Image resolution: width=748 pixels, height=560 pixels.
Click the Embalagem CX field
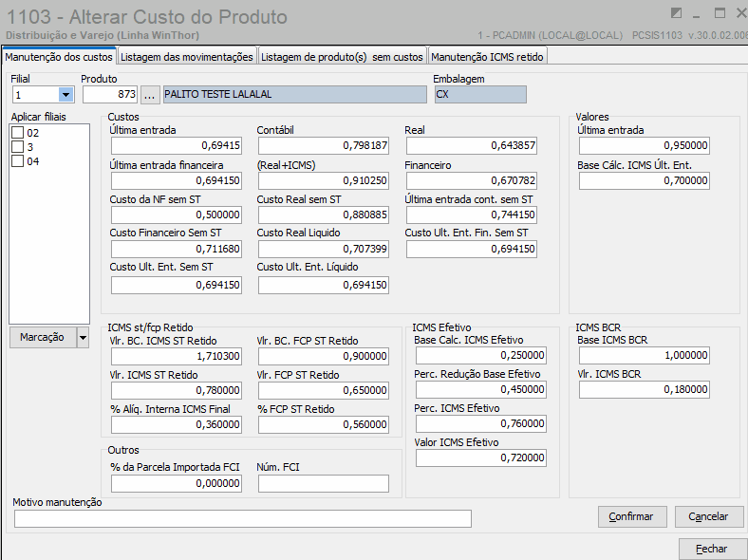pos(480,95)
